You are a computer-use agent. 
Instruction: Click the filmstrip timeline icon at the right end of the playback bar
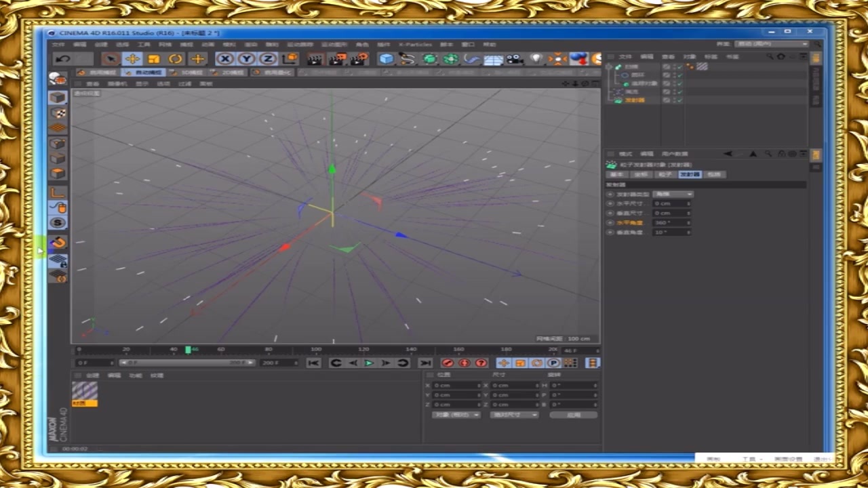593,363
